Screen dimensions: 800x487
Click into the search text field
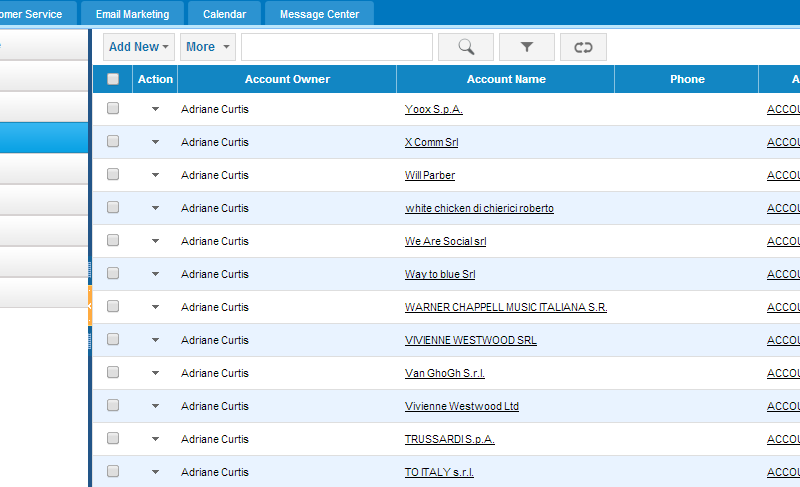337,47
